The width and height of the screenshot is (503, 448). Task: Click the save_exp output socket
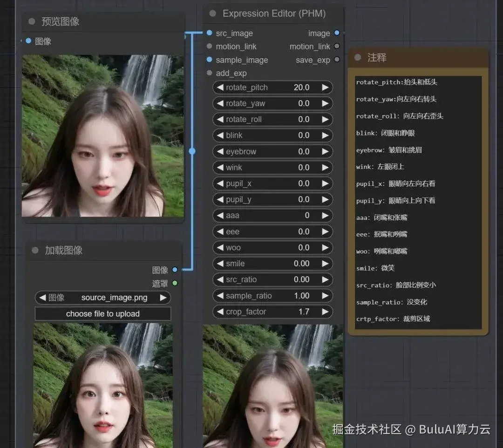[x=337, y=59]
